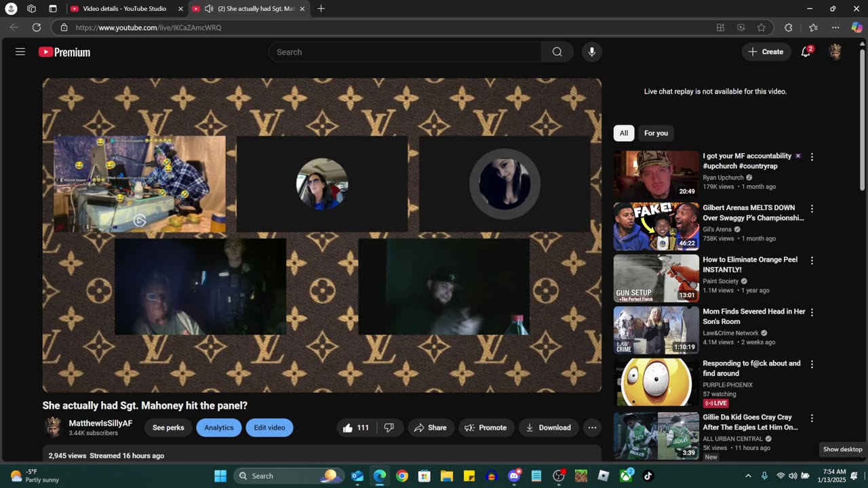Launch Google Chrome from taskbar
Screen dimensions: 868x488
(402, 476)
